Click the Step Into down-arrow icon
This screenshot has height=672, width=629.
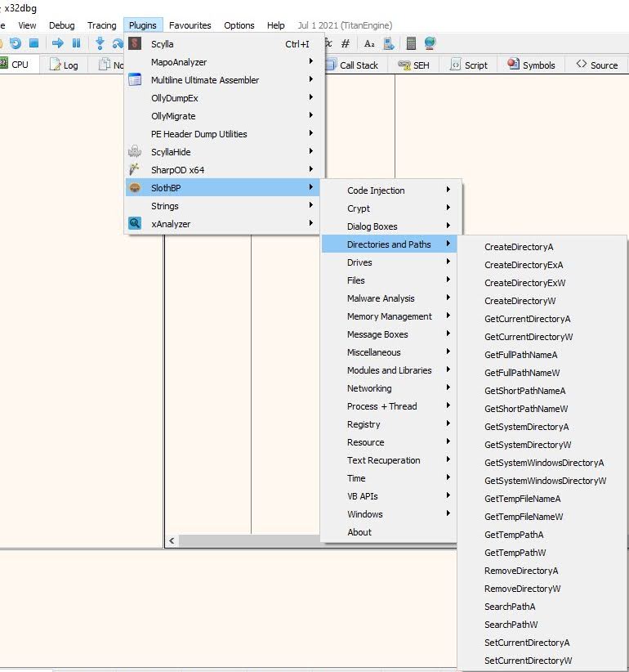(x=100, y=43)
